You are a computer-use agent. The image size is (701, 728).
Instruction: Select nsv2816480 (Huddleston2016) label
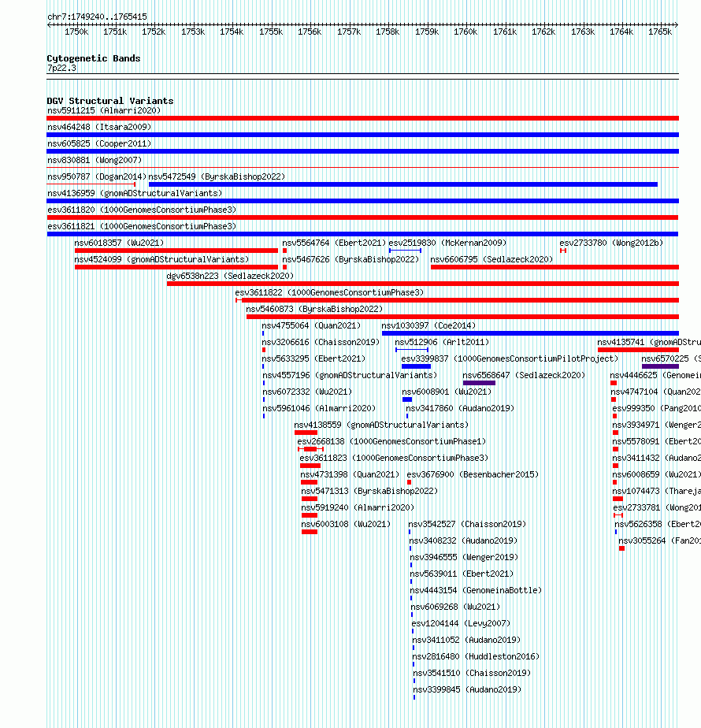tap(476, 656)
